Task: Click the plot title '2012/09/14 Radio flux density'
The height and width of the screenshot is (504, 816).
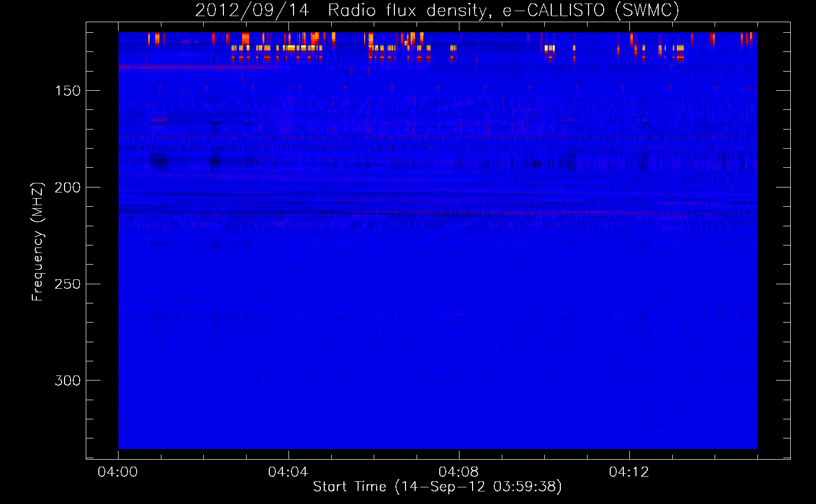Action: coord(343,11)
